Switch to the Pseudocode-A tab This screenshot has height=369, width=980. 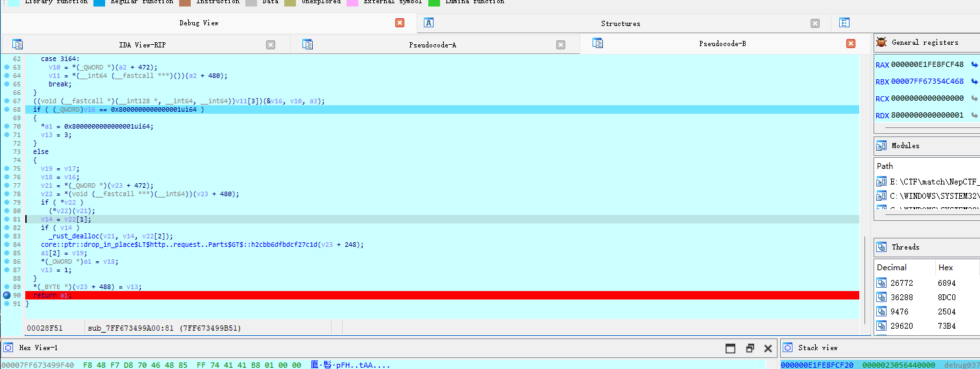432,44
